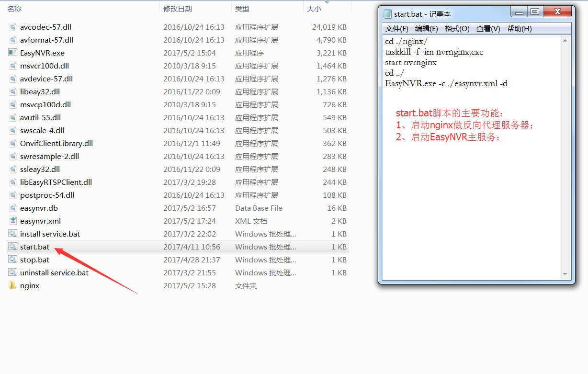Click the start.bat batch file icon

12,247
